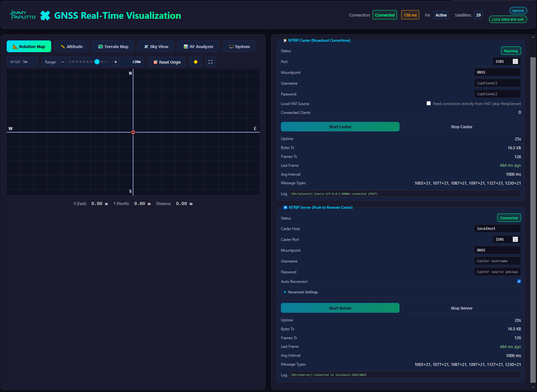Viewport: 537px width, 392px height.
Task: Click the Grid: 5m label
Action: coord(22,62)
